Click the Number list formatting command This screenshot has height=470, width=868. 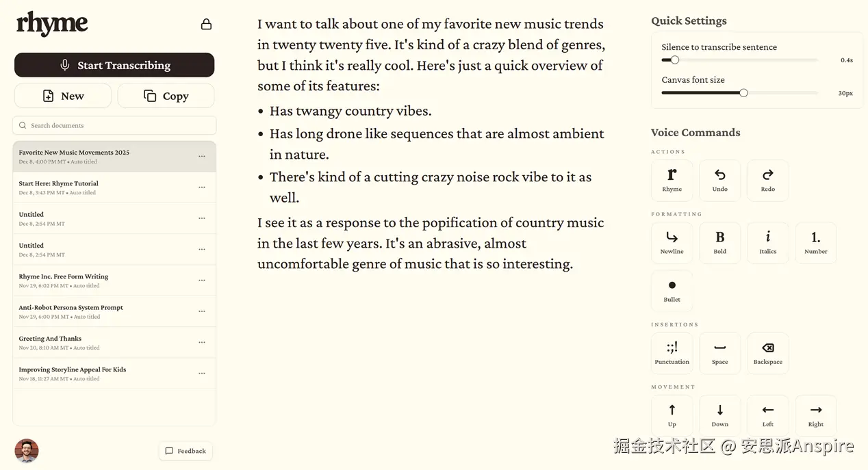[815, 242]
